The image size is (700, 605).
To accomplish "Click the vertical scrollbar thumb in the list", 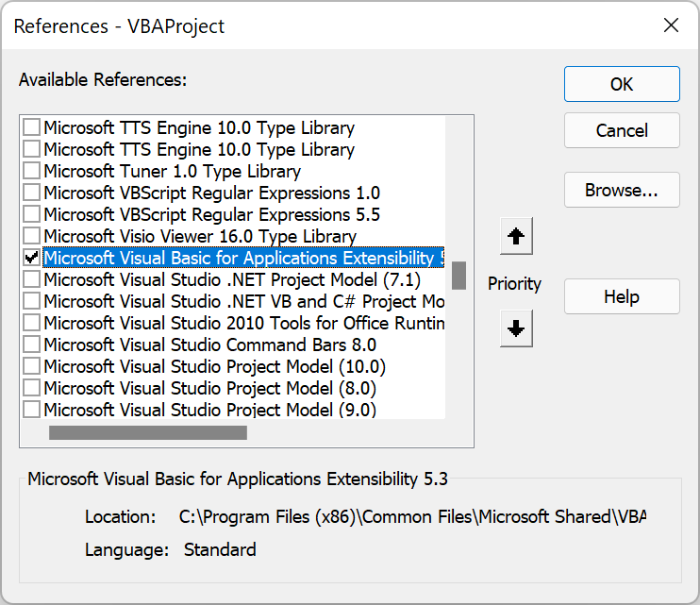I will [458, 275].
